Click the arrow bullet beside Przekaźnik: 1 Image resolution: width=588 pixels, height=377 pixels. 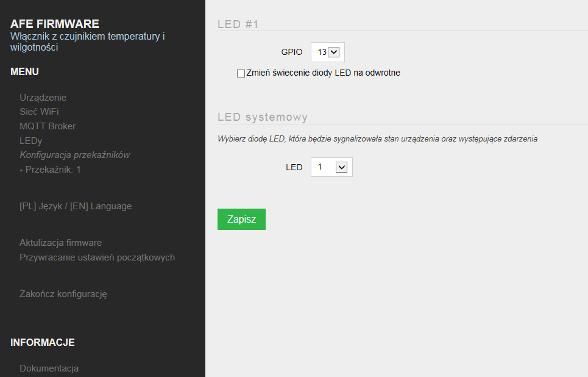click(21, 170)
